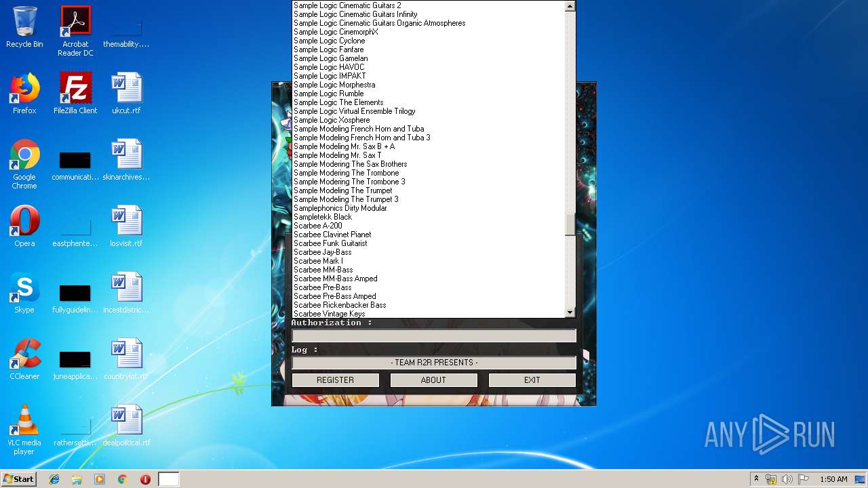Show hidden system tray icons
Image resolution: width=868 pixels, height=488 pixels.
point(757,479)
